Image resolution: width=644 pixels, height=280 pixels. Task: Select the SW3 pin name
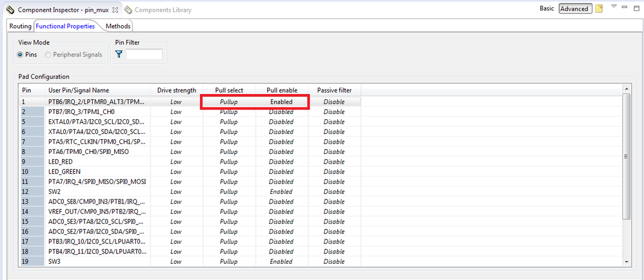(55, 261)
